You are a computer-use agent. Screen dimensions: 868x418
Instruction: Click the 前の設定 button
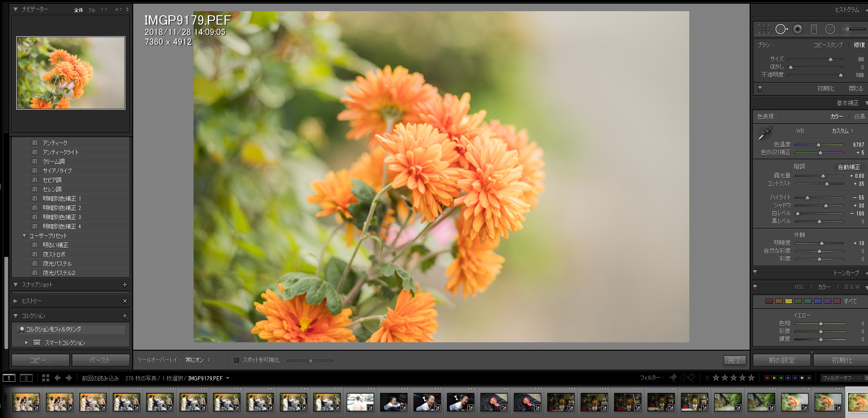[782, 360]
